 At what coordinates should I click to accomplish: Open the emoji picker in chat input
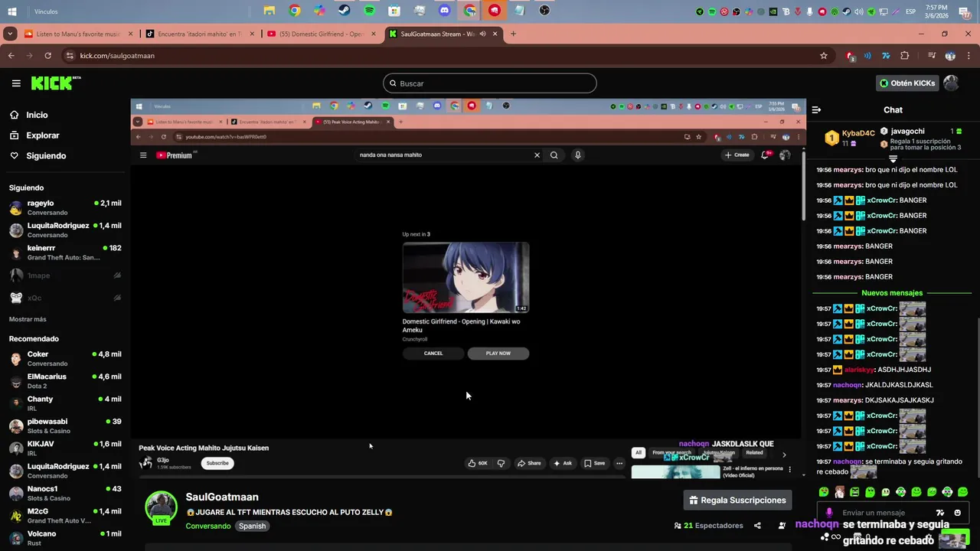tap(957, 513)
